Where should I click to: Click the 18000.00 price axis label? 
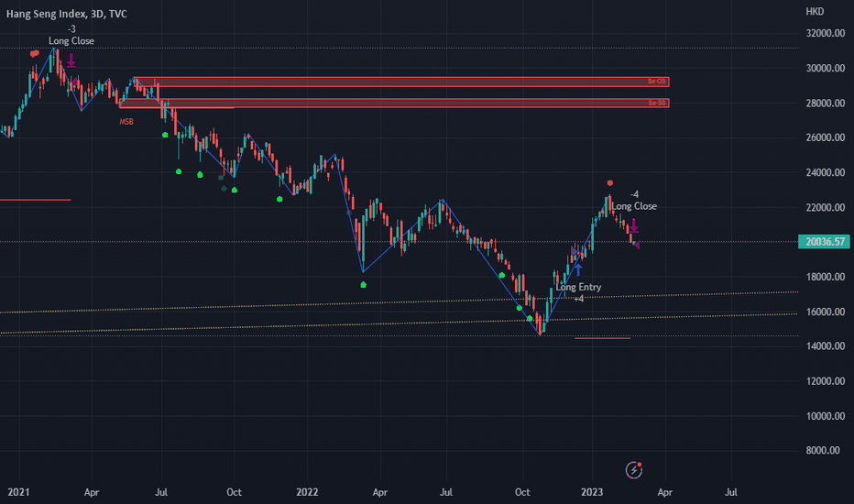click(x=825, y=277)
